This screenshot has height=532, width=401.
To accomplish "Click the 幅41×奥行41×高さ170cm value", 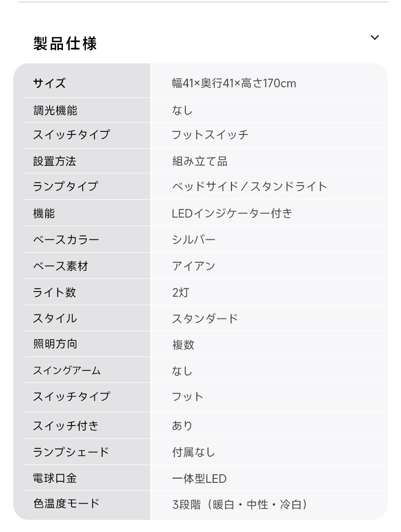I will tap(234, 83).
